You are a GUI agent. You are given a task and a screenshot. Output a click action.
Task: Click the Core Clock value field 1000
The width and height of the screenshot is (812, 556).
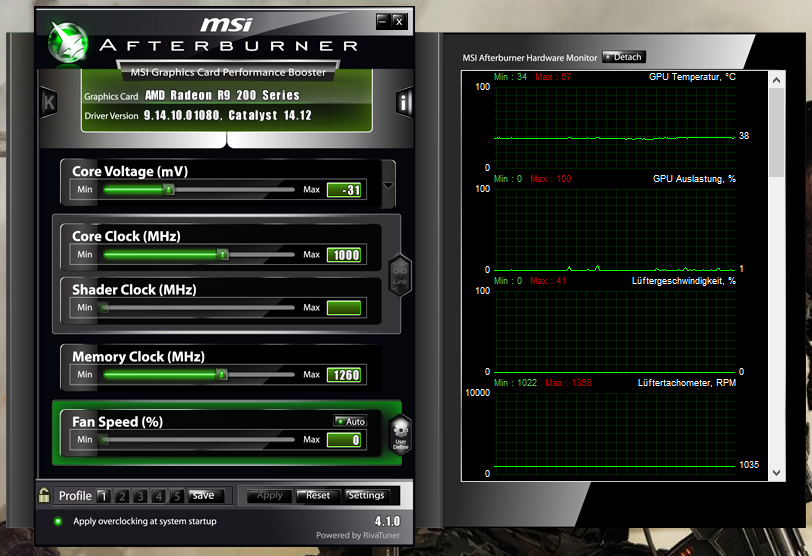(x=344, y=255)
